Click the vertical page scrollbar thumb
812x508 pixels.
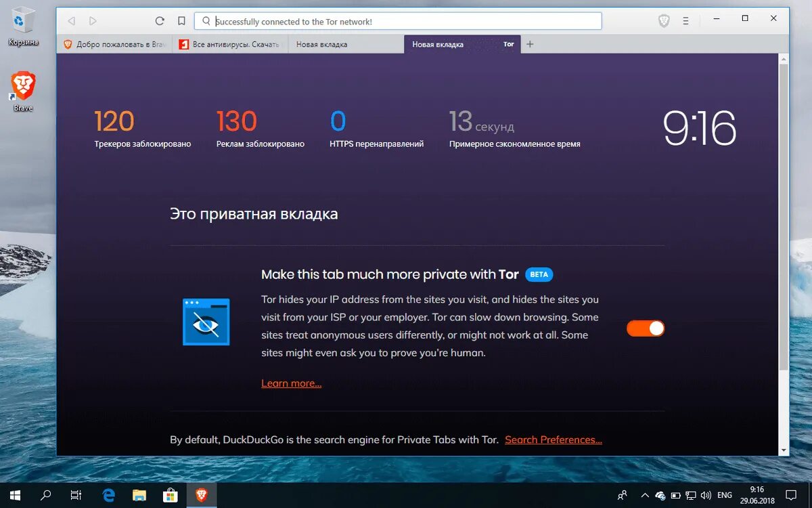tap(784, 217)
